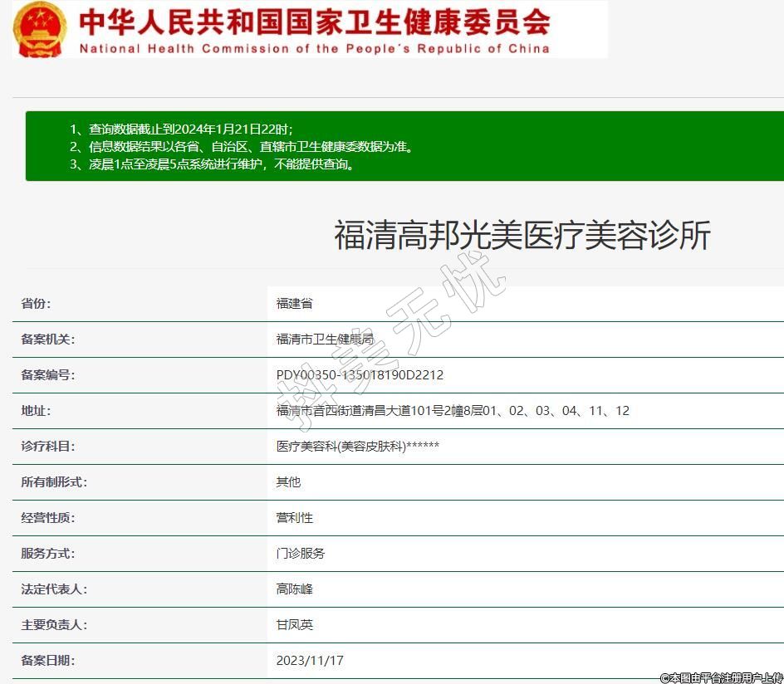The height and width of the screenshot is (684, 784).
Task: Click the filing number PDY00350-135018190D2212
Action: coord(360,375)
